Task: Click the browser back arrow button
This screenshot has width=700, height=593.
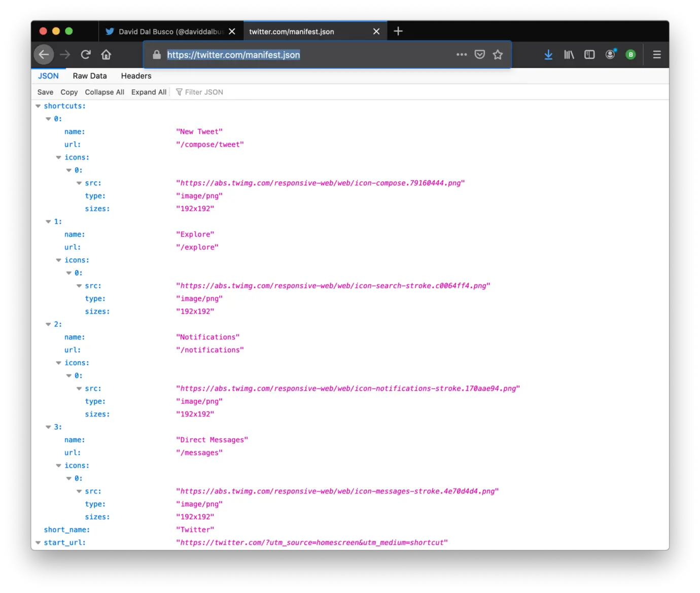Action: point(44,55)
